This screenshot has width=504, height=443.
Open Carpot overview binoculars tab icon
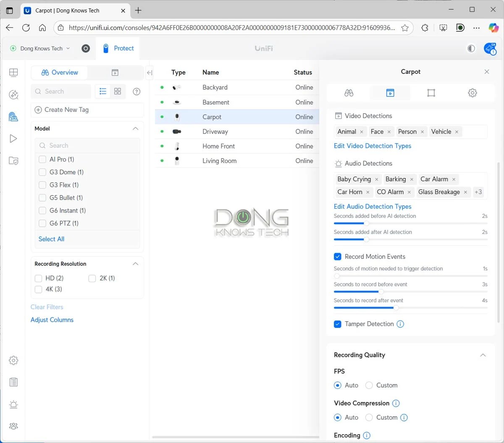point(349,93)
